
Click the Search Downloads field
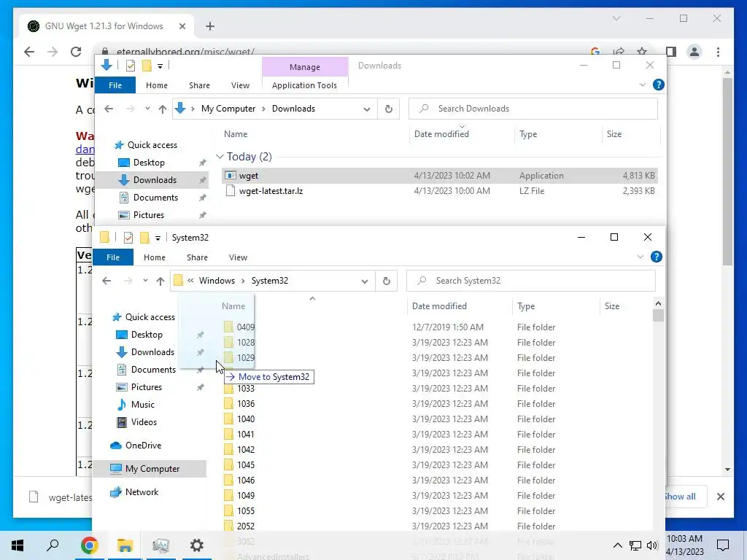tap(533, 109)
